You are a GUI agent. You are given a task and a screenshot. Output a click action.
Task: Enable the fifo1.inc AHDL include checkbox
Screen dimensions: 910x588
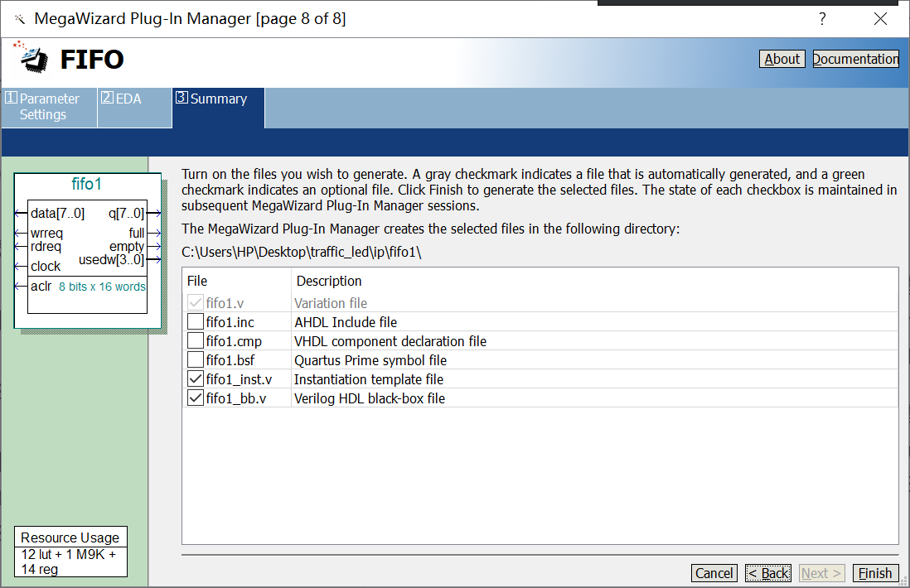click(196, 322)
